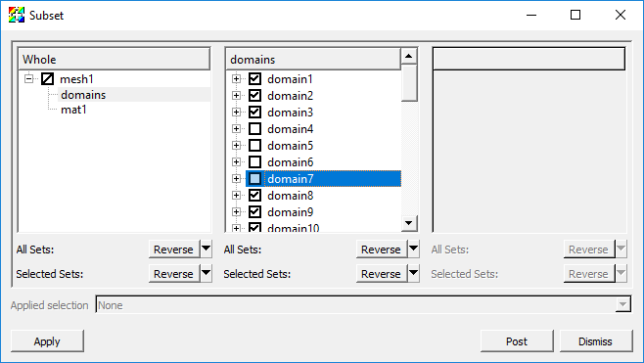The image size is (644, 363).
Task: Open All Sets dropdown arrow in domains panel
Action: [414, 249]
